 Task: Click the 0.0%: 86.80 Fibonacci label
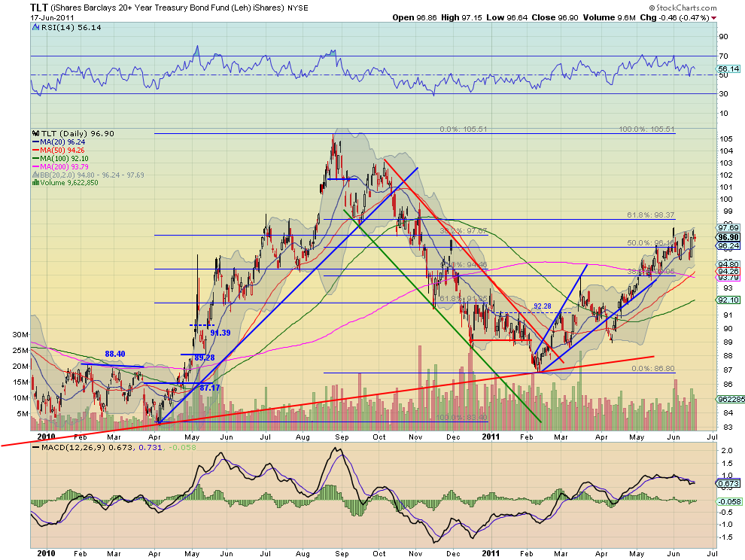[x=653, y=369]
